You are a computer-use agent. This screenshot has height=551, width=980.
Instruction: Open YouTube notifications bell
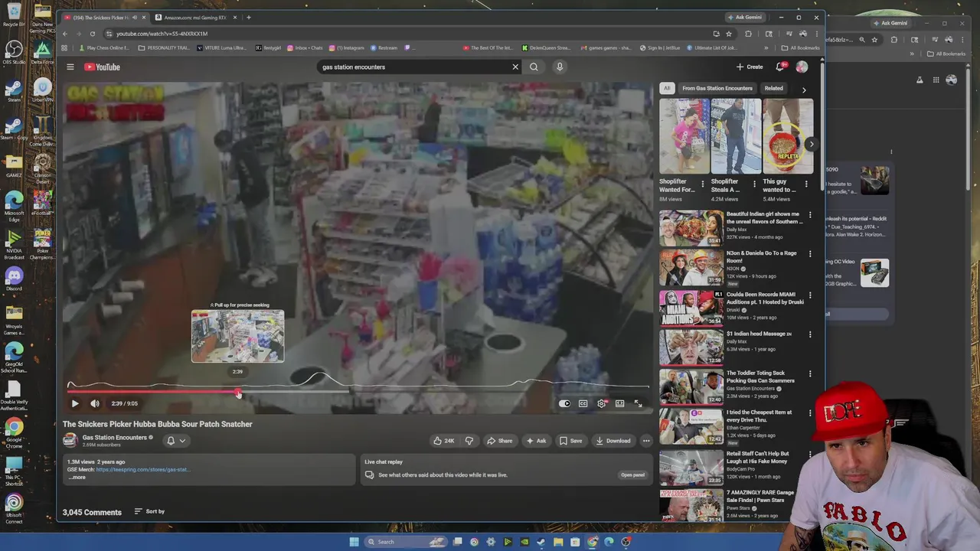click(x=780, y=67)
